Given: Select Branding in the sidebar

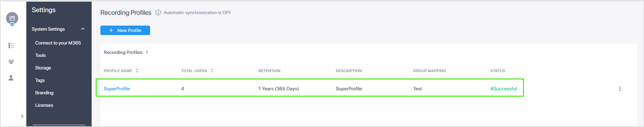Looking at the screenshot, I should click(x=44, y=93).
